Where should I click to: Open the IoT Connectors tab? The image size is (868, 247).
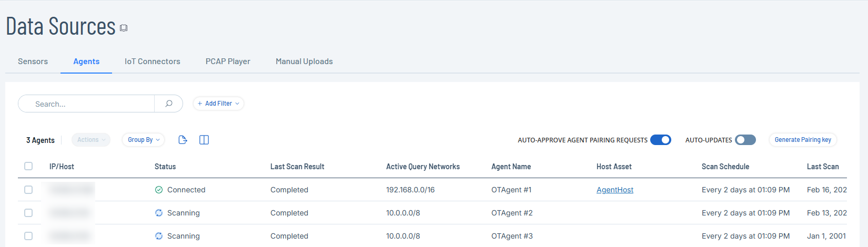pyautogui.click(x=152, y=61)
